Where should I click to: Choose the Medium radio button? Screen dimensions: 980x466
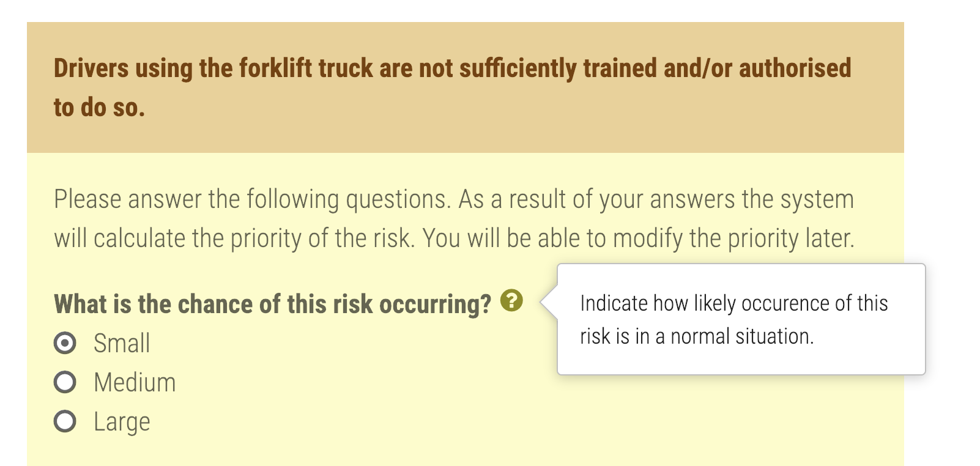point(65,382)
